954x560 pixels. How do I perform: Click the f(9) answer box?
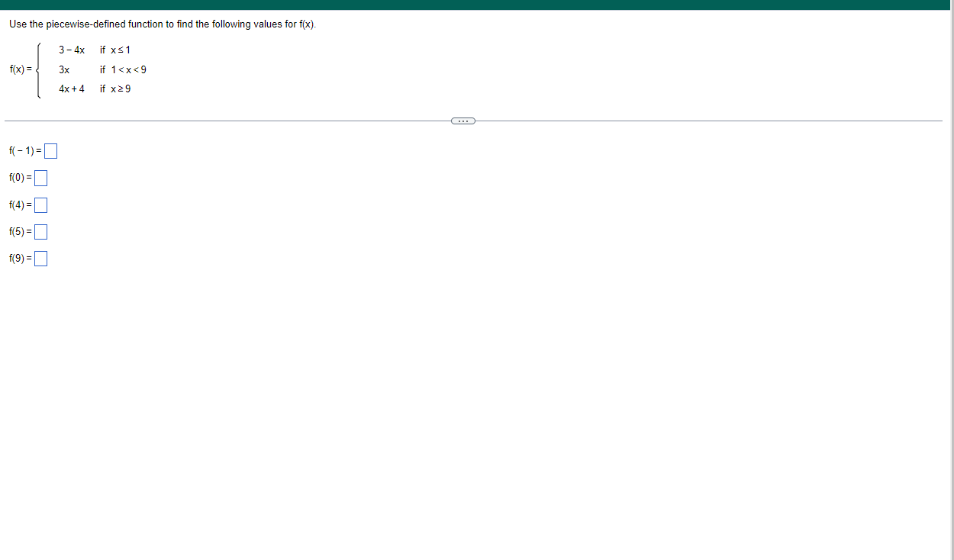tap(40, 259)
